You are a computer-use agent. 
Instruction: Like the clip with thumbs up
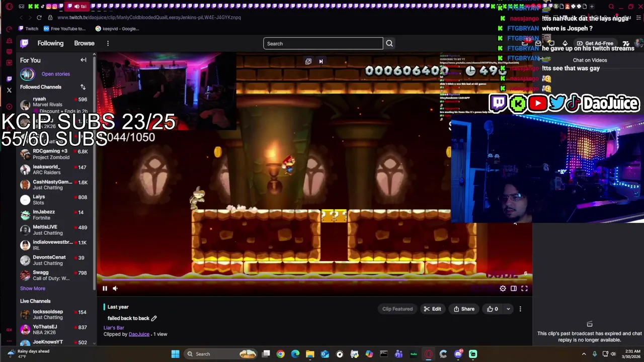[x=493, y=309]
